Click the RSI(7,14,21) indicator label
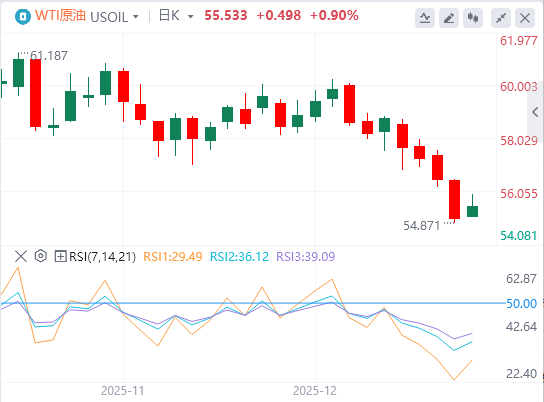This screenshot has height=402, width=544. (102, 257)
